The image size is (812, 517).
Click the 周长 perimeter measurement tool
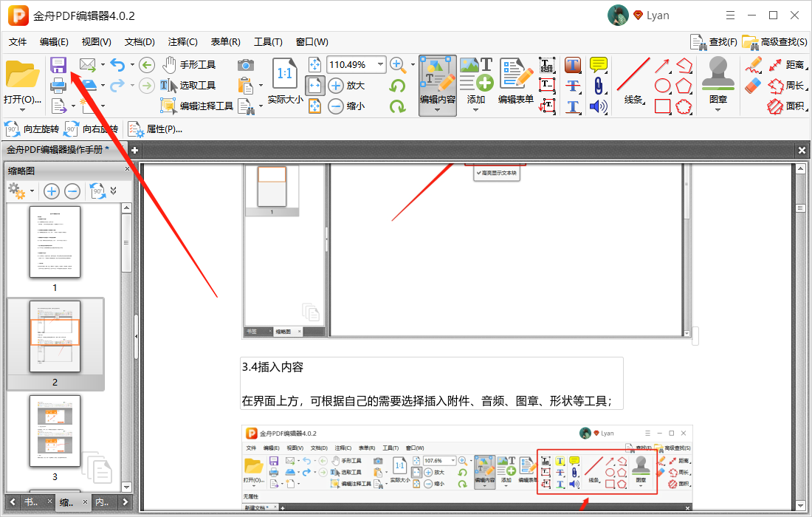point(786,86)
